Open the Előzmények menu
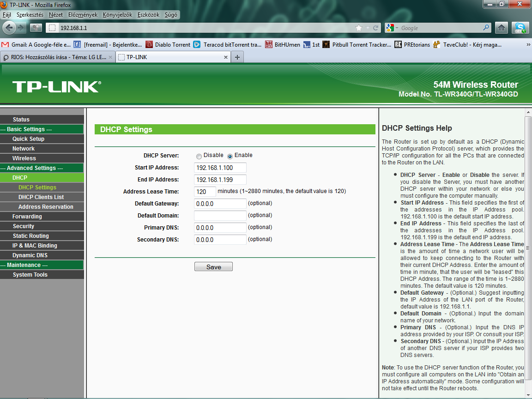Viewport: 532px width, 399px height. click(83, 15)
